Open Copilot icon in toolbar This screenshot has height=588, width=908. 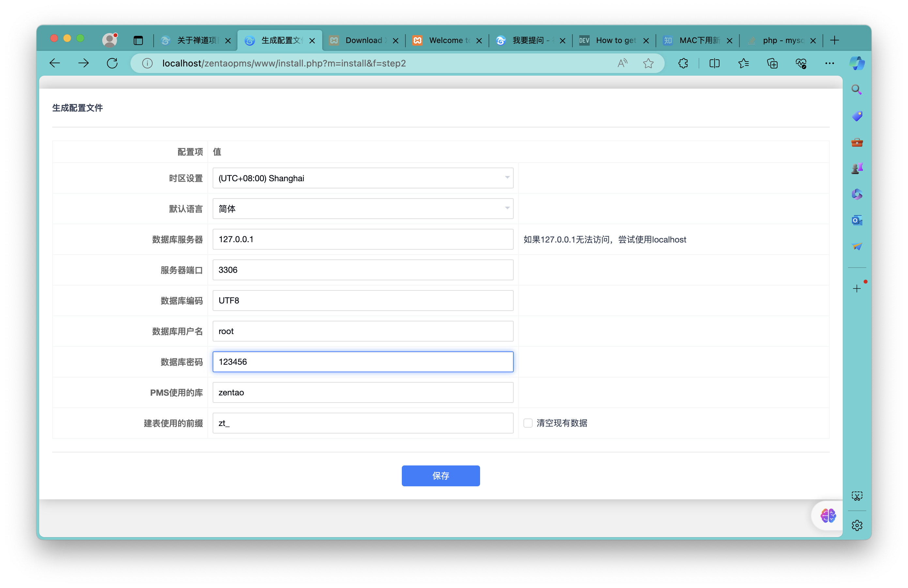857,63
